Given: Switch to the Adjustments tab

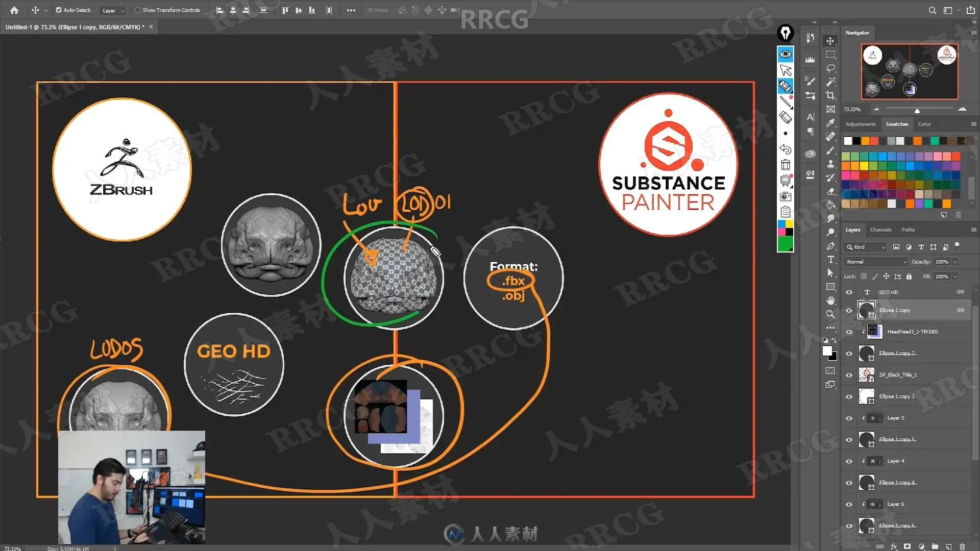Looking at the screenshot, I should (x=861, y=124).
